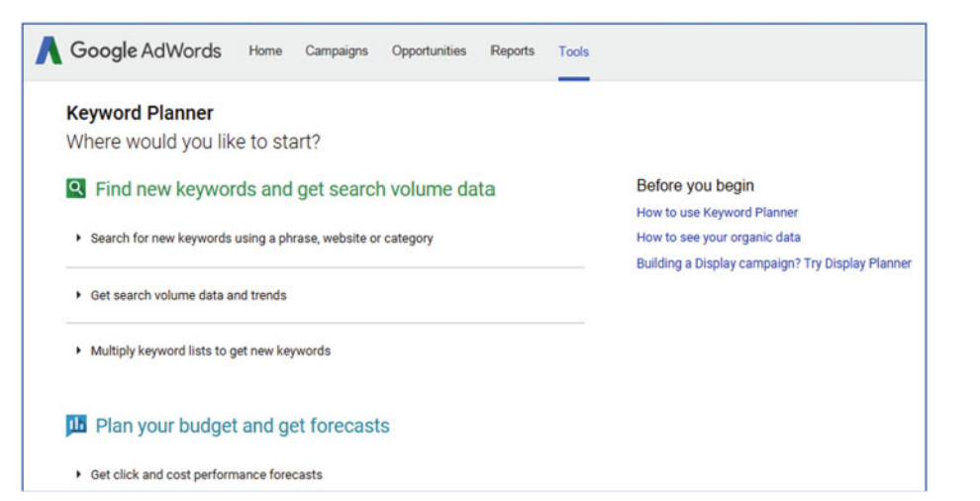Follow the 'Try Display Planner' link
The width and height of the screenshot is (980, 501).
click(857, 263)
